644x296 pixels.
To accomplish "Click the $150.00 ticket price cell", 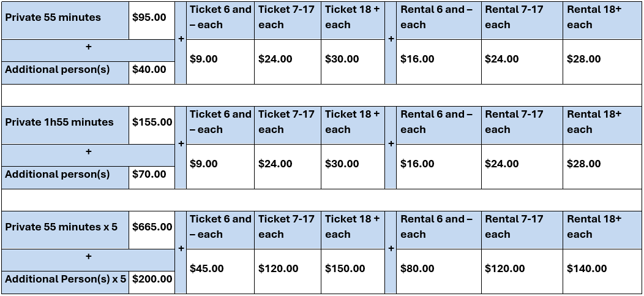I will [353, 271].
